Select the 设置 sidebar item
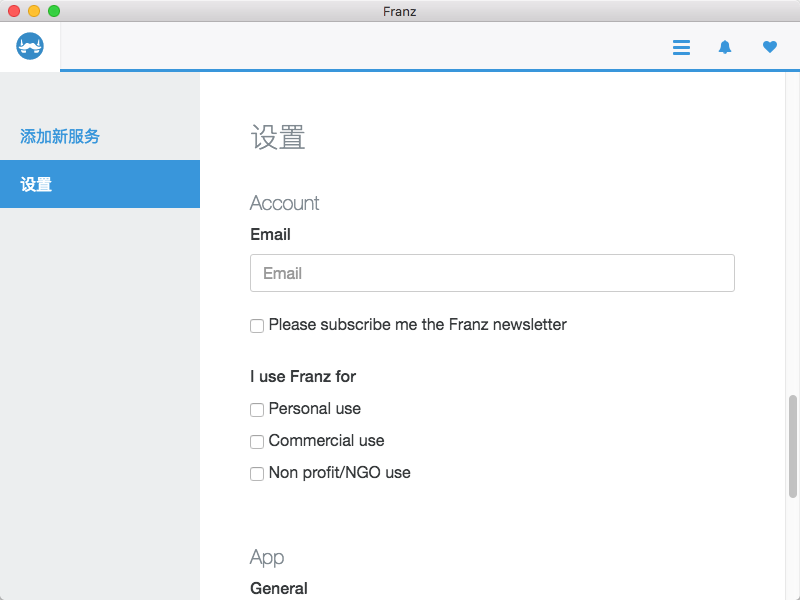Viewport: 800px width, 600px height. click(x=100, y=184)
